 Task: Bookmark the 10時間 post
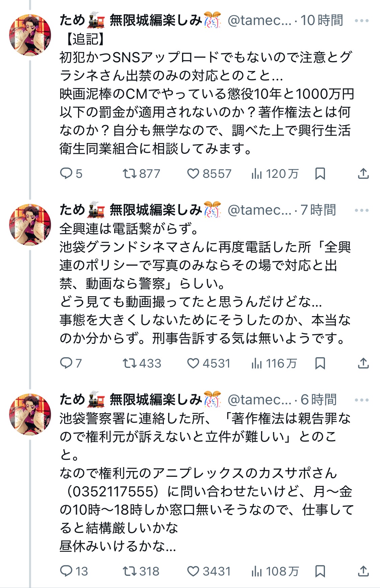[x=320, y=174]
